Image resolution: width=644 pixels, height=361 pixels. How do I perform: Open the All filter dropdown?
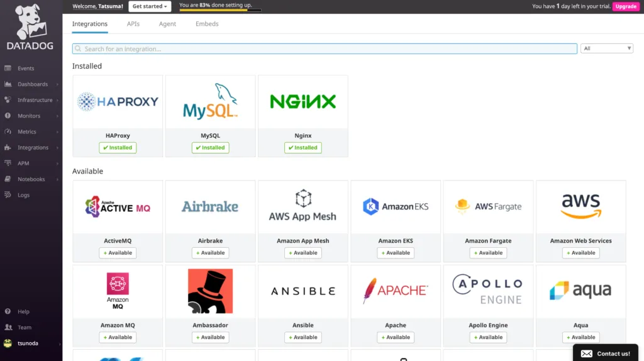[x=607, y=48]
